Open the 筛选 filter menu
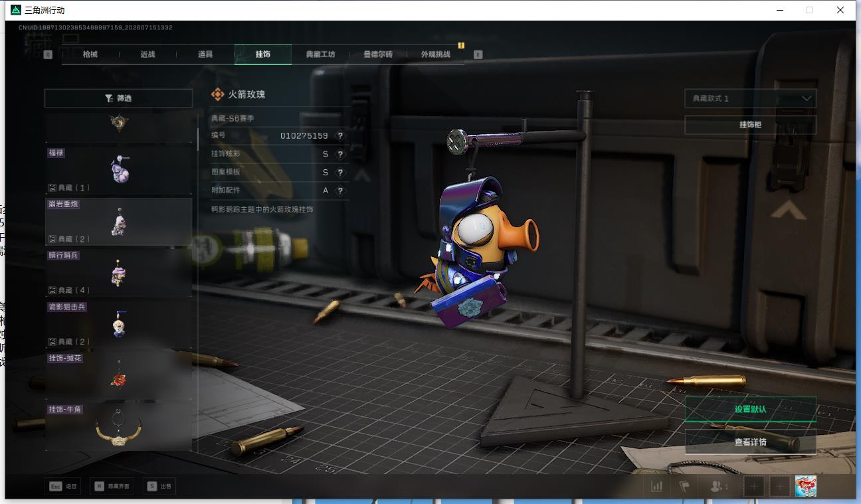861x504 pixels. click(x=118, y=98)
